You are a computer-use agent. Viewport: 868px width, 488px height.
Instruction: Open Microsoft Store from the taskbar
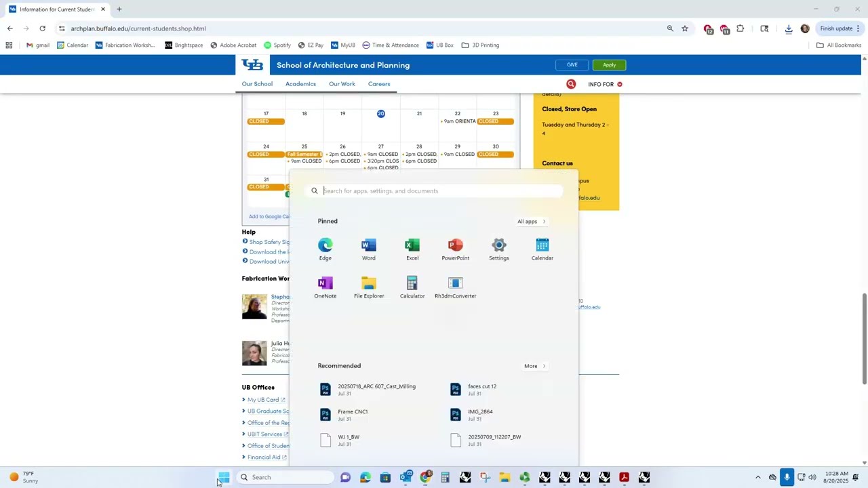pyautogui.click(x=385, y=477)
